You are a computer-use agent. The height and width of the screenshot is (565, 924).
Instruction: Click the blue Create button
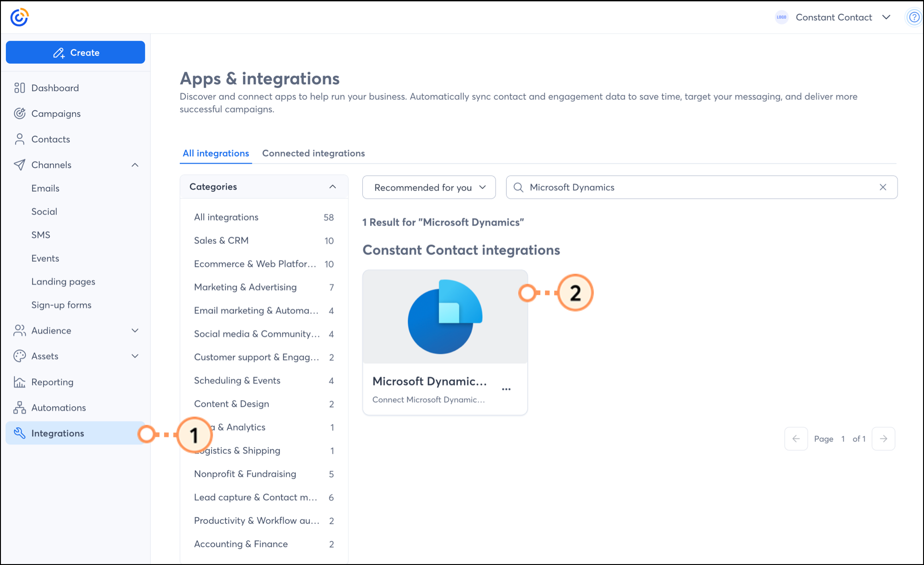(x=76, y=53)
